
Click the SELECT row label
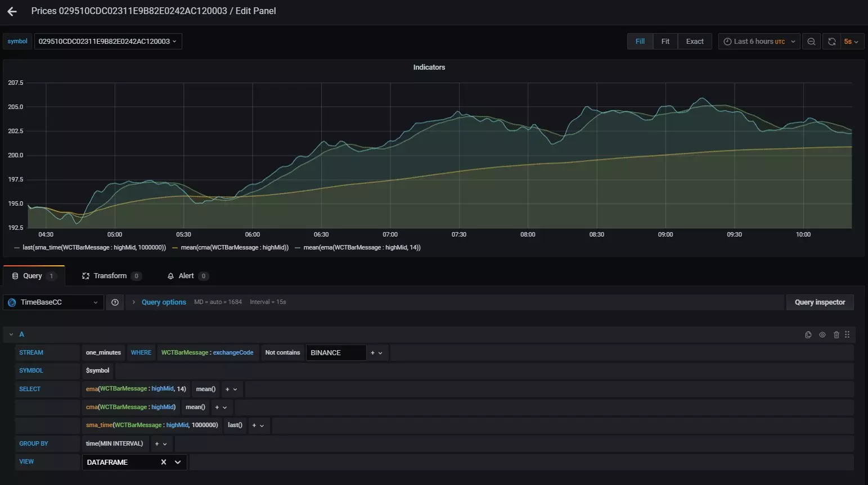[x=30, y=389]
